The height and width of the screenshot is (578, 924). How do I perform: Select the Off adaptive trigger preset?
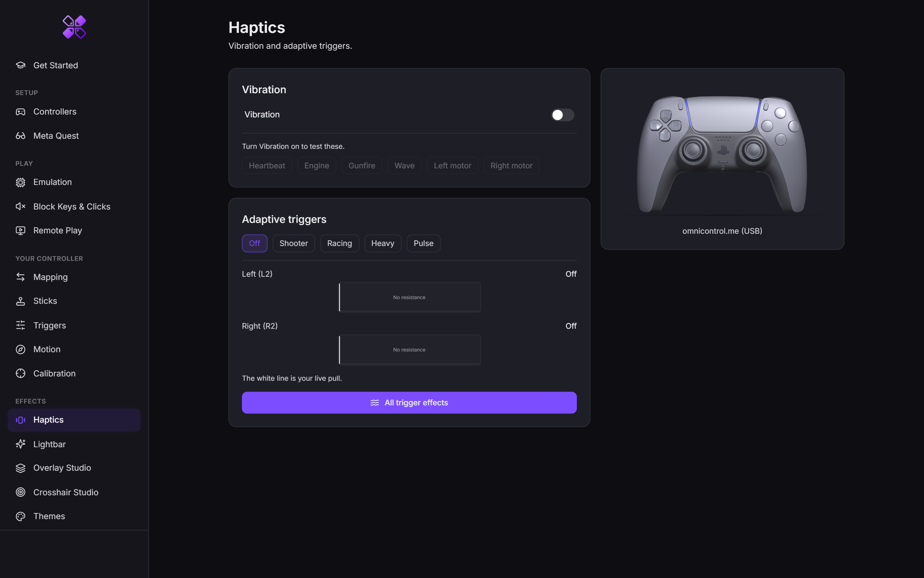[x=255, y=243]
